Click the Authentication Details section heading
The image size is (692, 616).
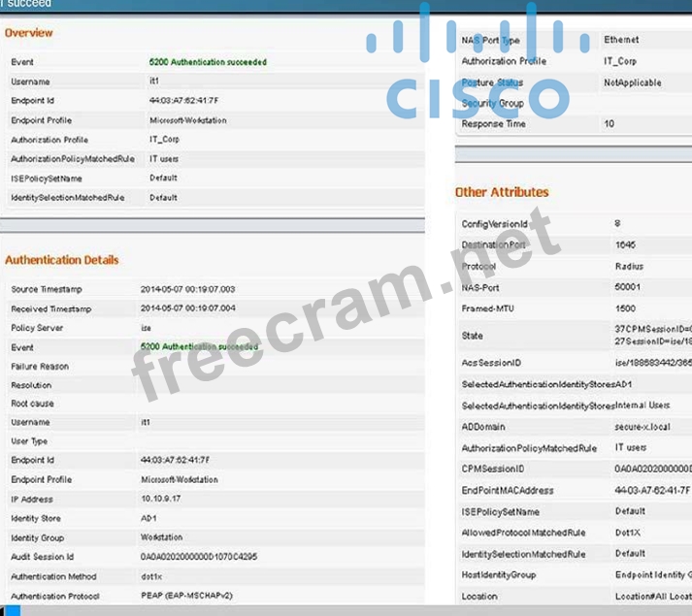[x=62, y=260]
